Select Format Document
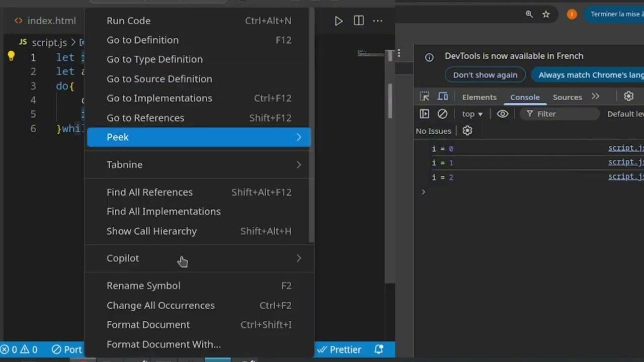644x362 pixels. (199, 325)
